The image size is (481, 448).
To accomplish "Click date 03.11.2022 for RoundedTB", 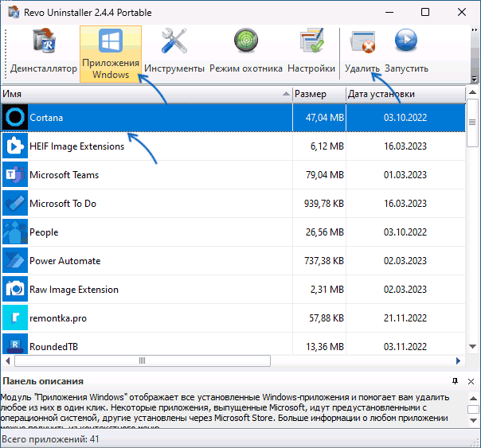I will coord(405,347).
